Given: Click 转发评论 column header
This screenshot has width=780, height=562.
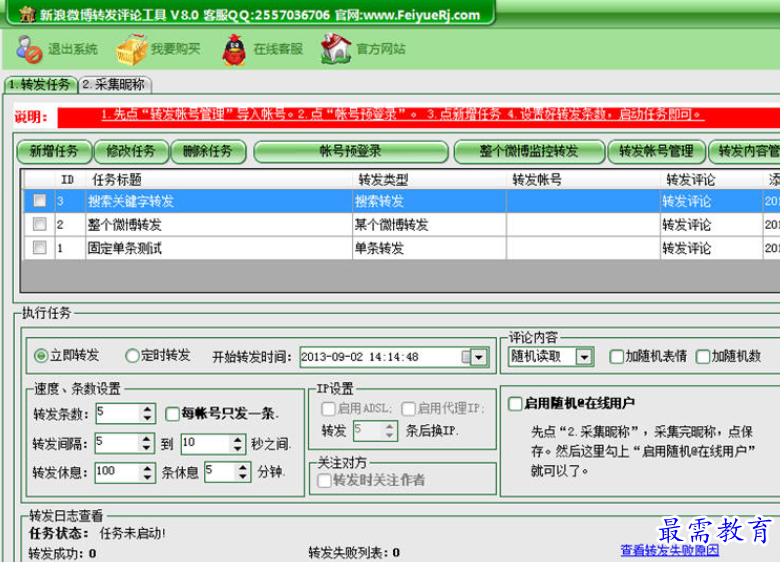Looking at the screenshot, I should 711,179.
